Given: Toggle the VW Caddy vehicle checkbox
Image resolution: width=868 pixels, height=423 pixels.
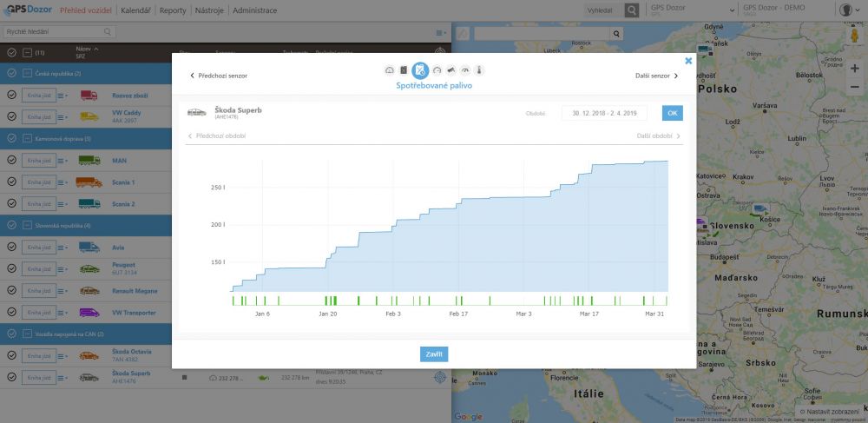Looking at the screenshot, I should 11,116.
